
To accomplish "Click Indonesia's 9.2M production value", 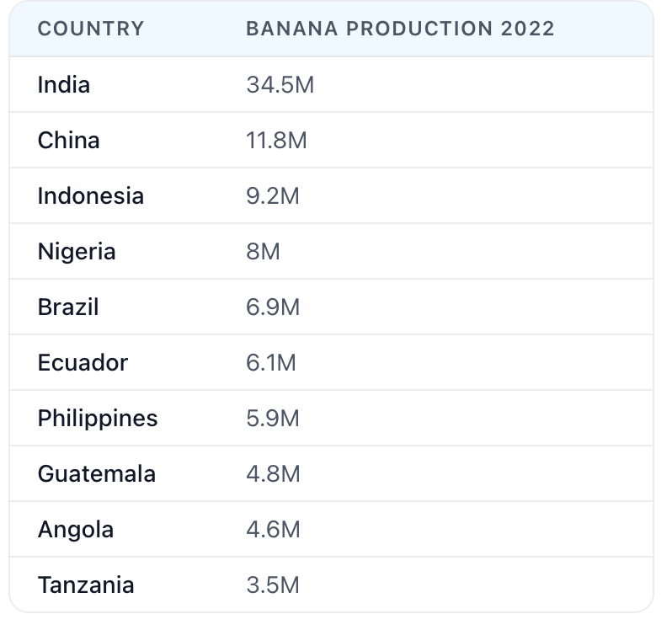I will (273, 196).
